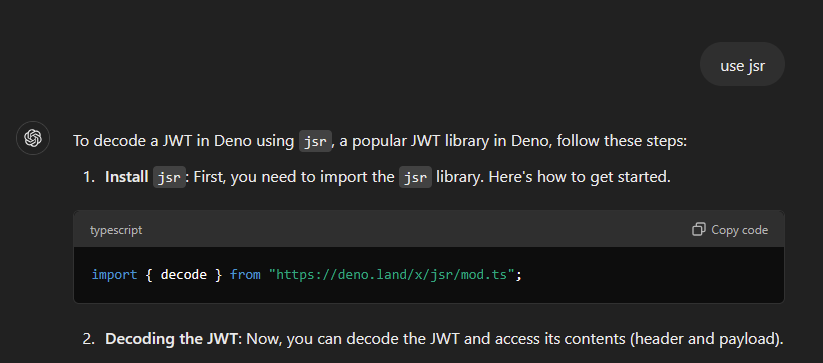Click the bold 'Decoding the JWT' heading

pos(172,339)
